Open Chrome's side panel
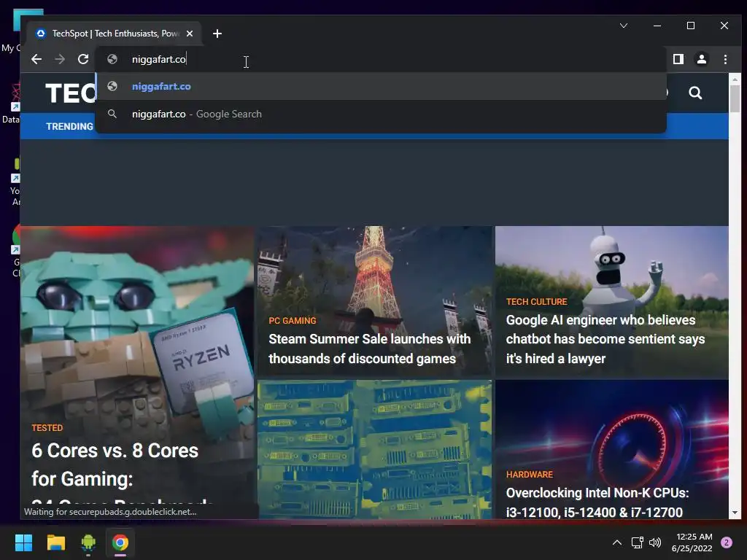 click(678, 59)
